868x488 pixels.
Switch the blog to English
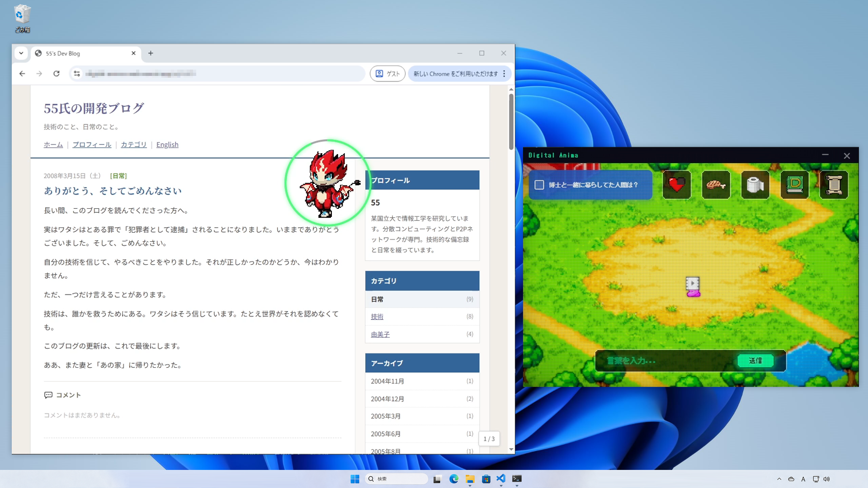click(167, 145)
